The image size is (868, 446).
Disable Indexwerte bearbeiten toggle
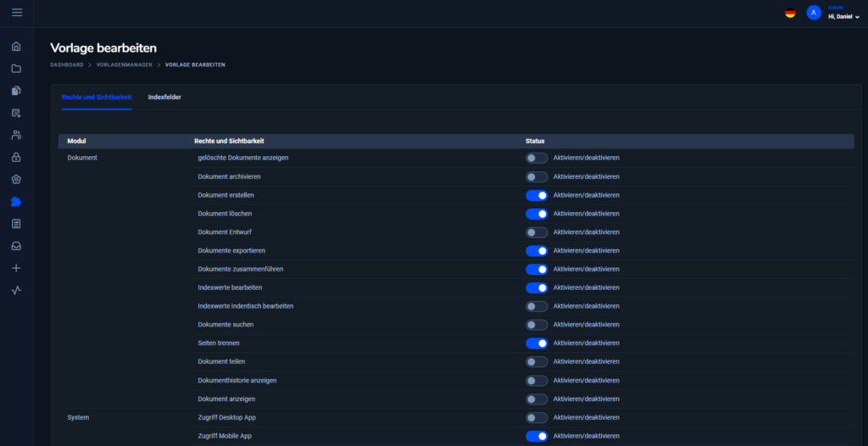pos(537,287)
